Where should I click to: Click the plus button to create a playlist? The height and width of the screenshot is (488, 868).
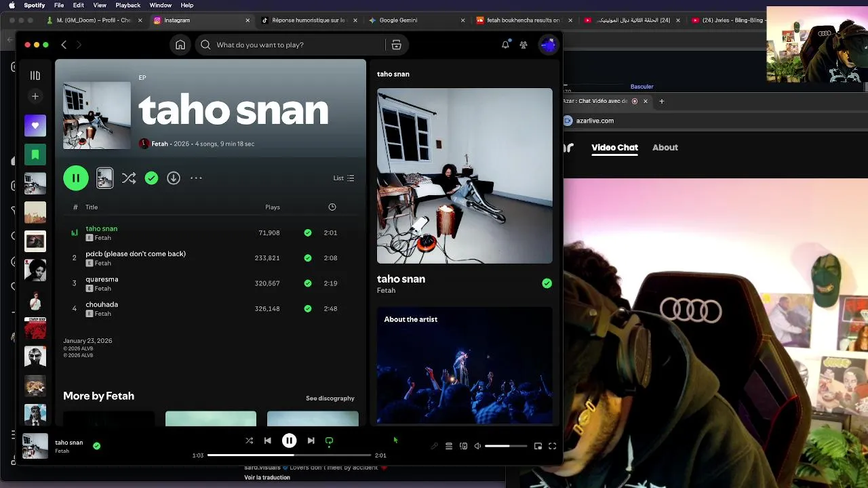coord(35,96)
